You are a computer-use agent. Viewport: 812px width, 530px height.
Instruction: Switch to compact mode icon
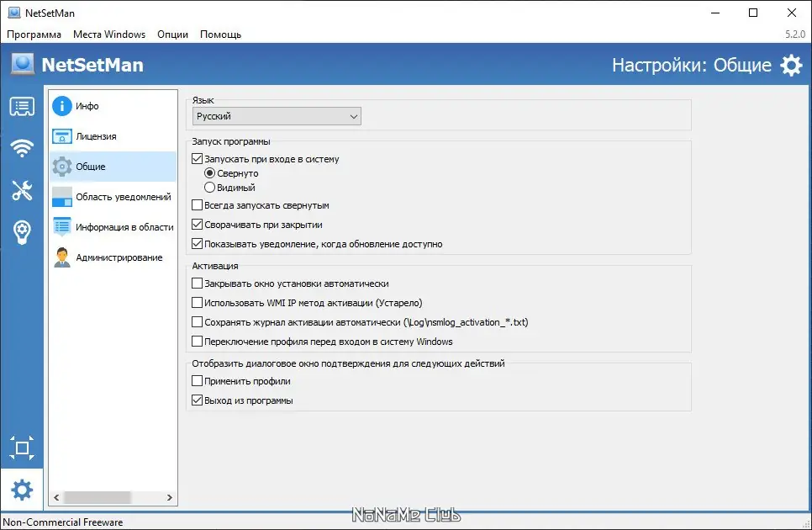point(22,448)
